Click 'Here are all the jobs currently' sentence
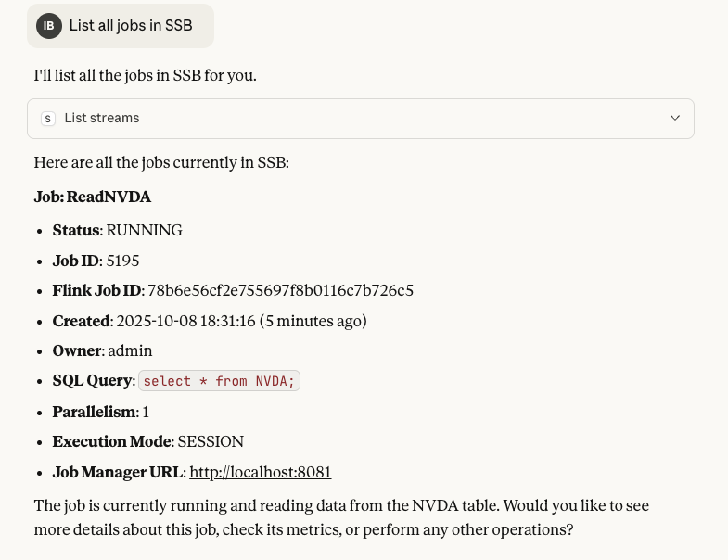The width and height of the screenshot is (728, 560). (161, 162)
